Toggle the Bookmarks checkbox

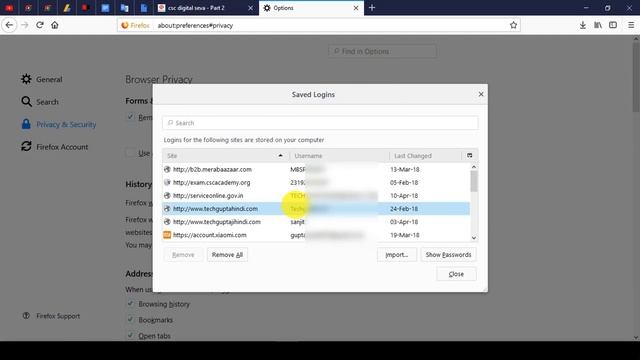click(x=130, y=319)
